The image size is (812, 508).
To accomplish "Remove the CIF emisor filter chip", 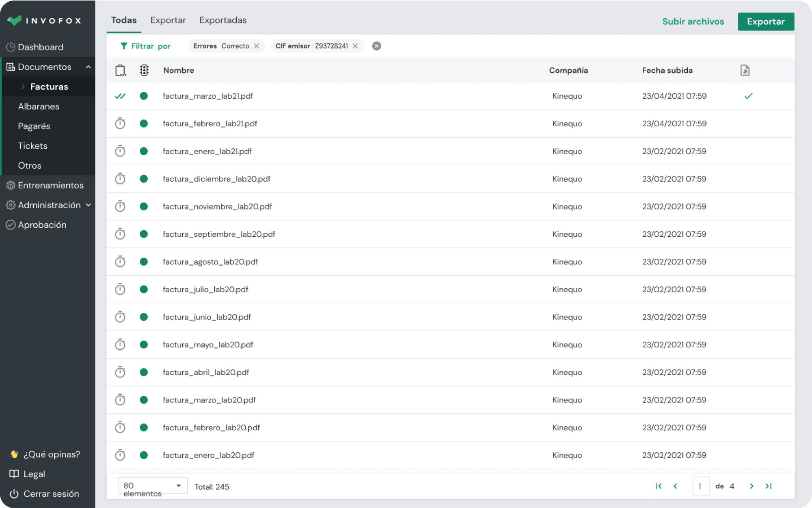I will [x=355, y=46].
